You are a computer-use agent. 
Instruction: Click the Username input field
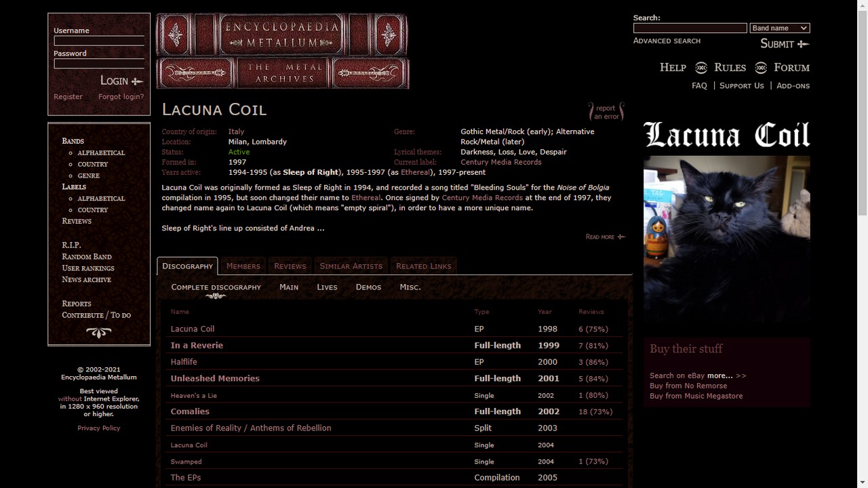point(99,41)
